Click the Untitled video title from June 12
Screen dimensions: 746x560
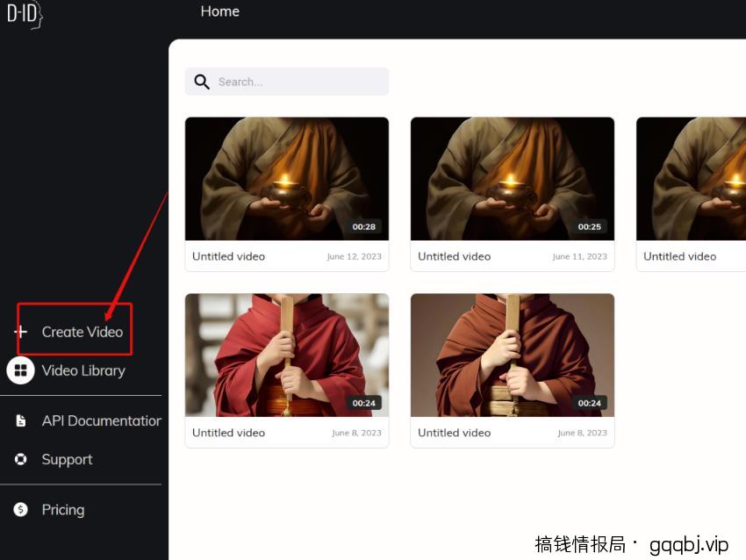coord(228,256)
